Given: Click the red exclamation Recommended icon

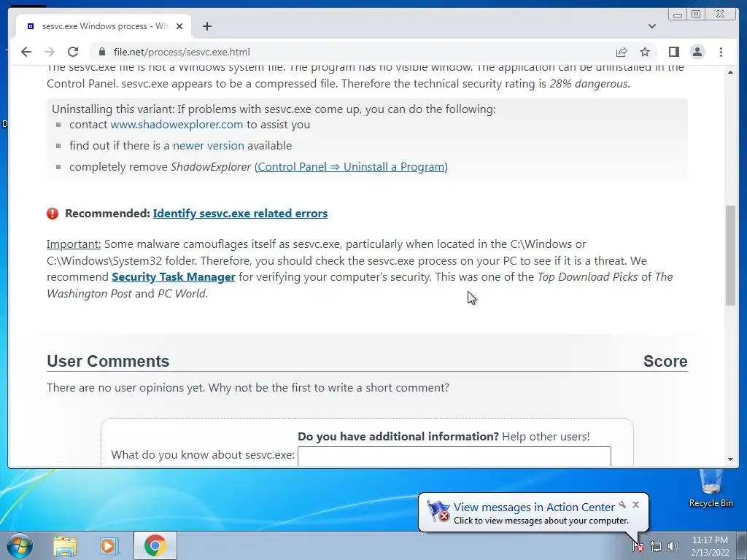Looking at the screenshot, I should pos(53,214).
